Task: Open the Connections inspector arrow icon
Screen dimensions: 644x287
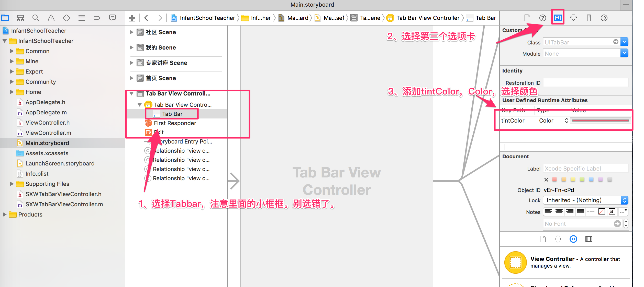Action: [x=604, y=18]
